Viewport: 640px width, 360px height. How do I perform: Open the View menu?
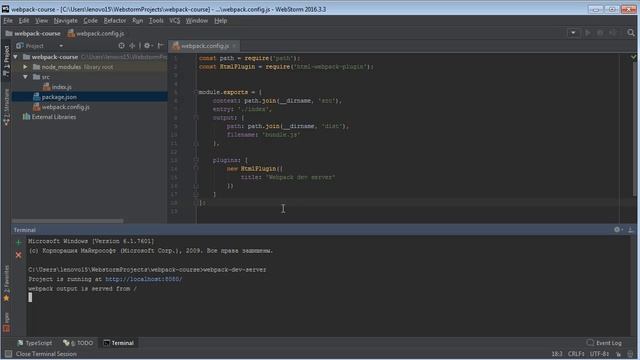[x=41, y=20]
